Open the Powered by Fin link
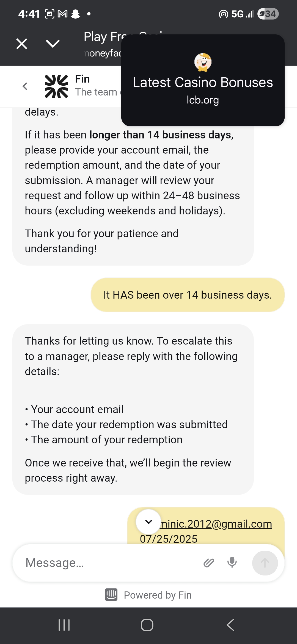This screenshot has width=297, height=644. pyautogui.click(x=157, y=595)
